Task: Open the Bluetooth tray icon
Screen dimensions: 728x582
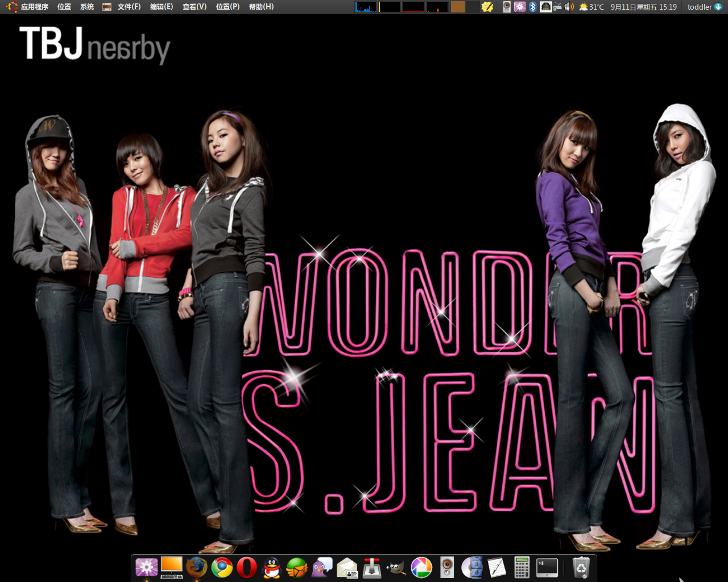Action: [x=533, y=7]
